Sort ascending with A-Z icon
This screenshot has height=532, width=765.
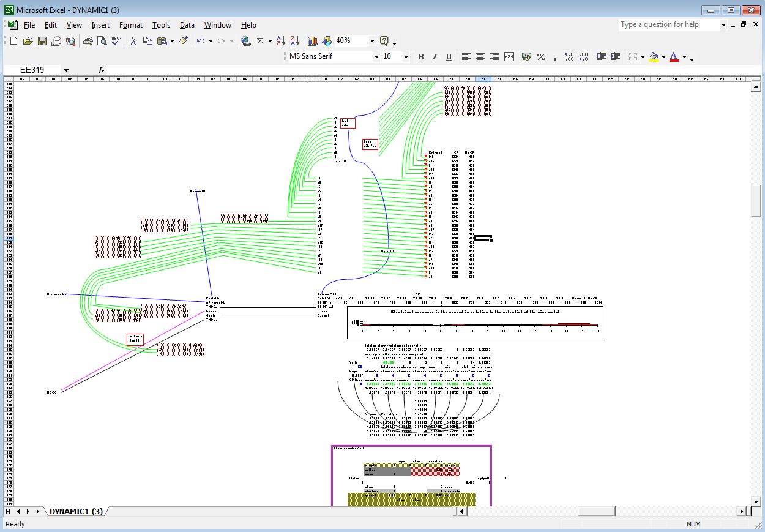click(281, 41)
